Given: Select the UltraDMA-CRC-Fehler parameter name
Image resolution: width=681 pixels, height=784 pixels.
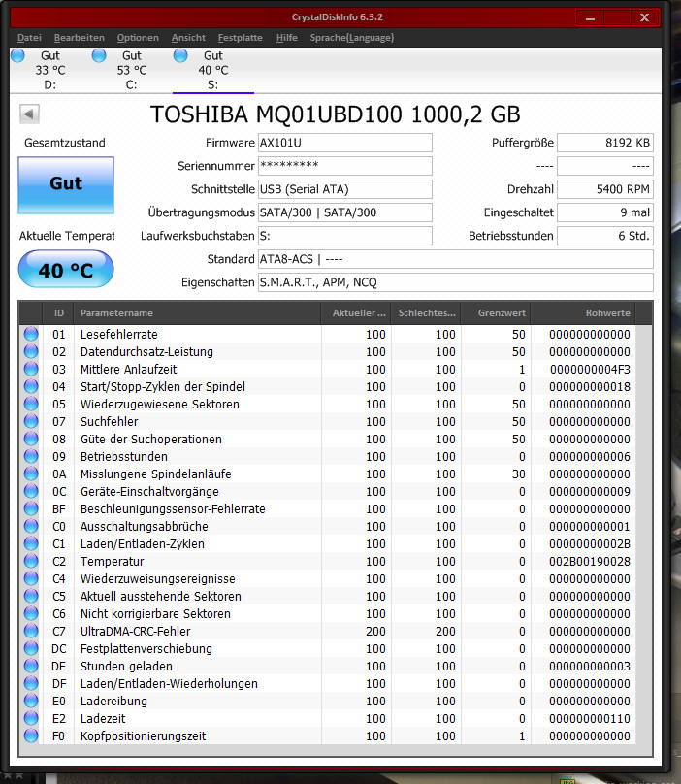Looking at the screenshot, I should click(136, 631).
